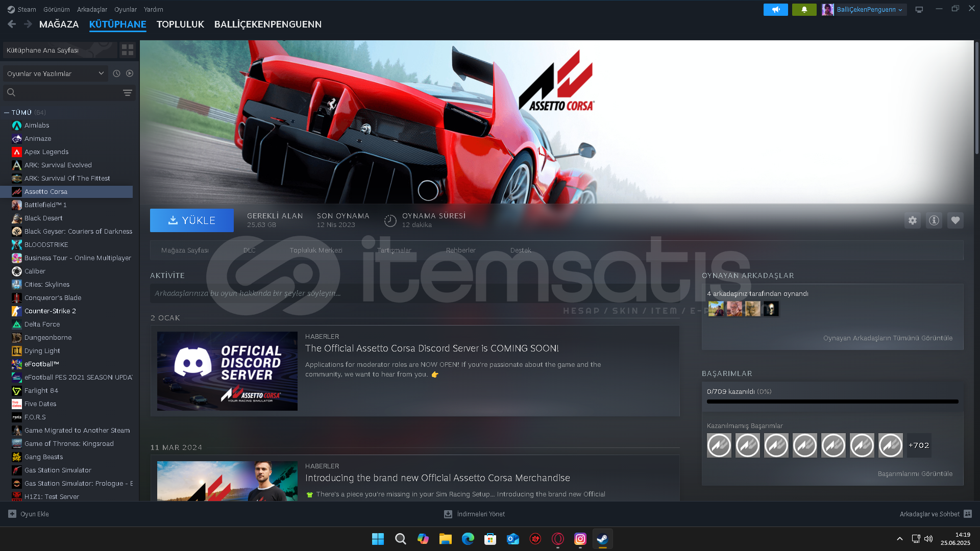Open the Görünüm menu

(56, 9)
